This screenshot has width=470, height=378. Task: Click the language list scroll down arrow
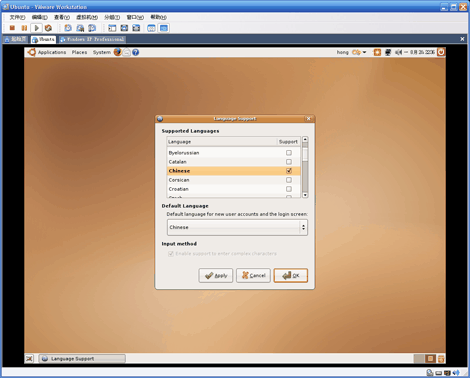point(305,195)
